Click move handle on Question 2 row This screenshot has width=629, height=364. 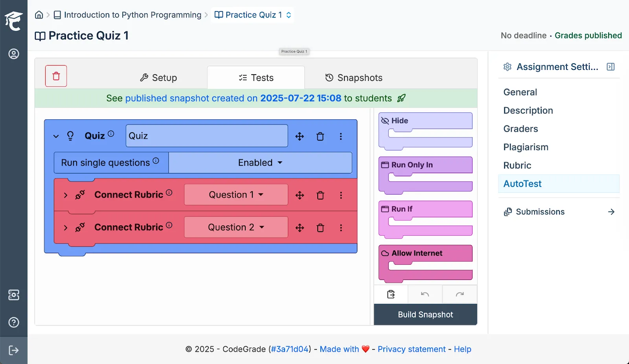click(300, 228)
